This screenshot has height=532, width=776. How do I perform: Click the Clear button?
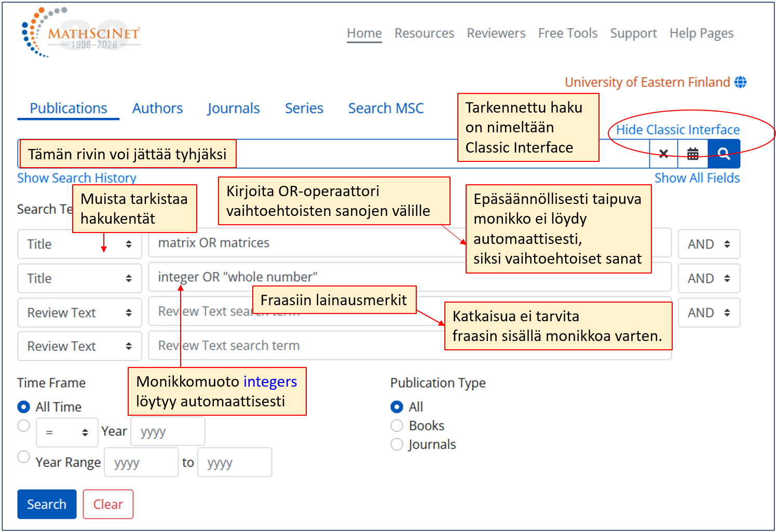coord(108,504)
